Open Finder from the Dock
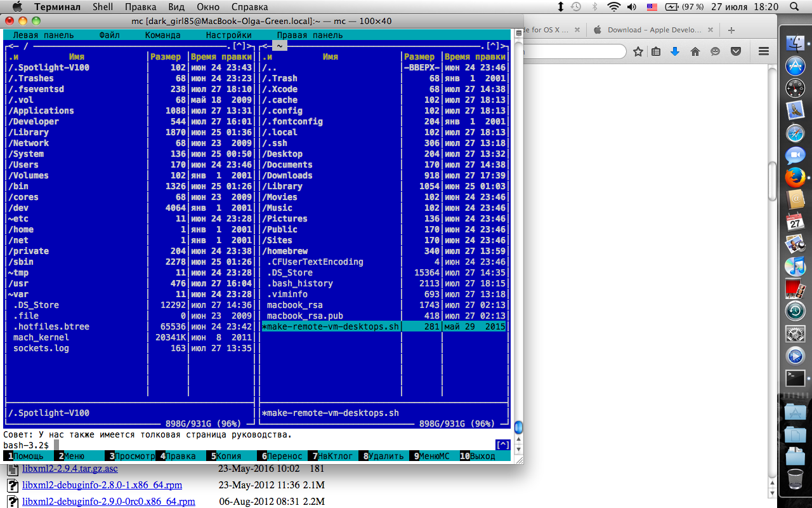This screenshot has width=812, height=508. 795,43
